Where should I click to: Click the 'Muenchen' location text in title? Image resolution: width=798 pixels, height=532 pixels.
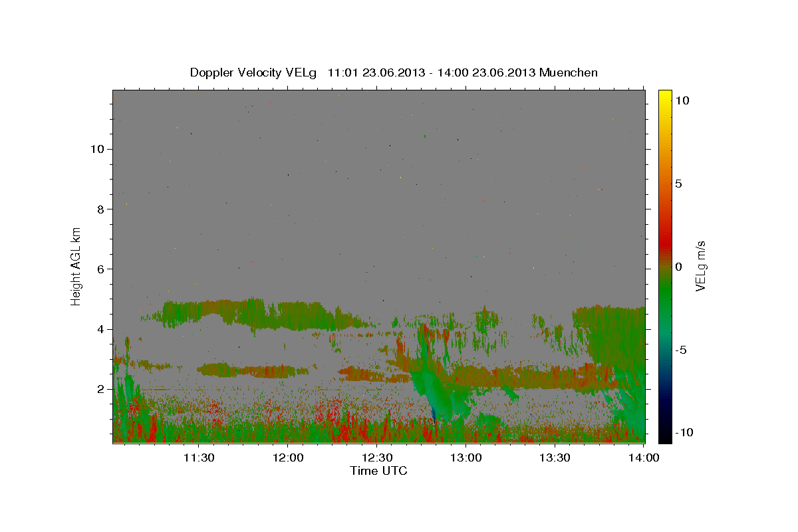coord(569,72)
